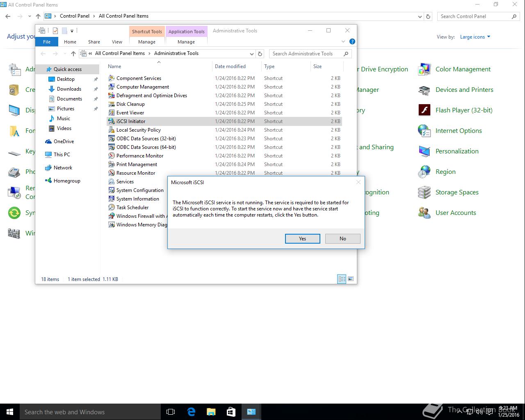Open the Control Panel address bar dropdown
The width and height of the screenshot is (525, 420).
420,16
